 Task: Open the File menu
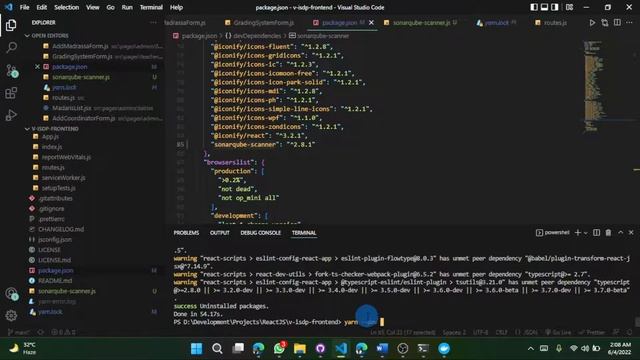coord(24,7)
